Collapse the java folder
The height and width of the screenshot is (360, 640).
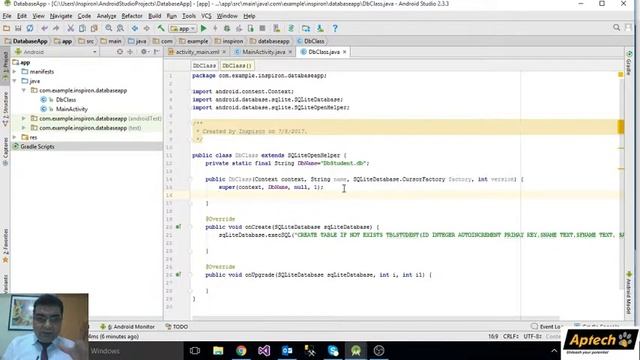[x=15, y=81]
